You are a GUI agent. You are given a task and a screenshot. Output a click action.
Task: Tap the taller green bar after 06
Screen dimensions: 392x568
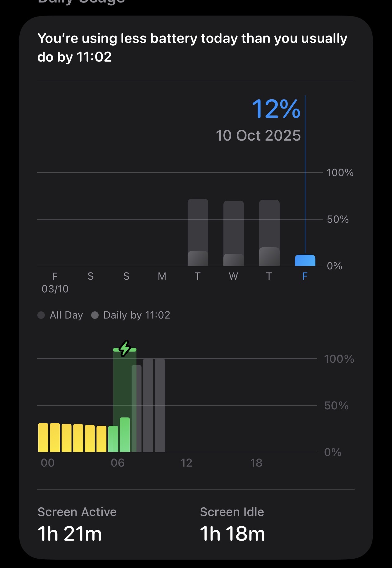point(125,435)
